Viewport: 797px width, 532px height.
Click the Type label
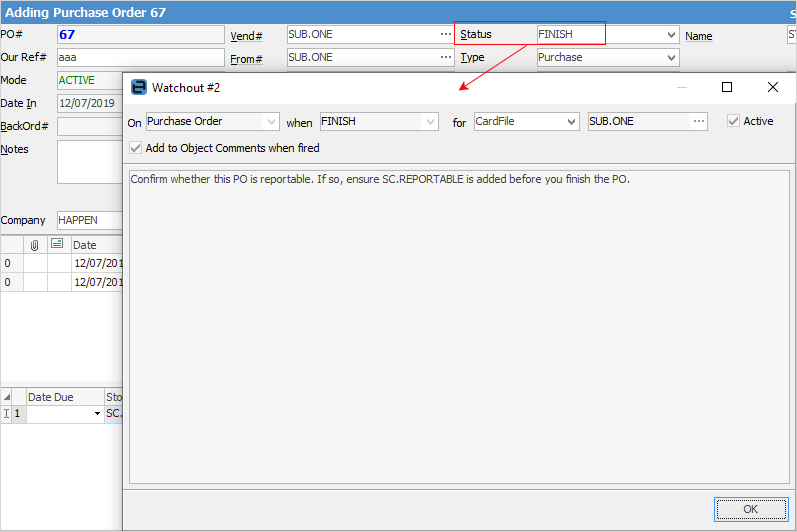(472, 57)
